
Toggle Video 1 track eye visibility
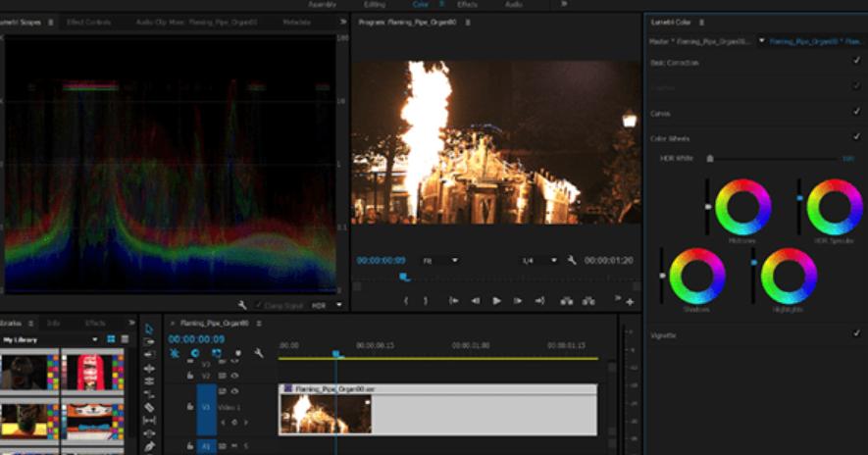point(234,391)
